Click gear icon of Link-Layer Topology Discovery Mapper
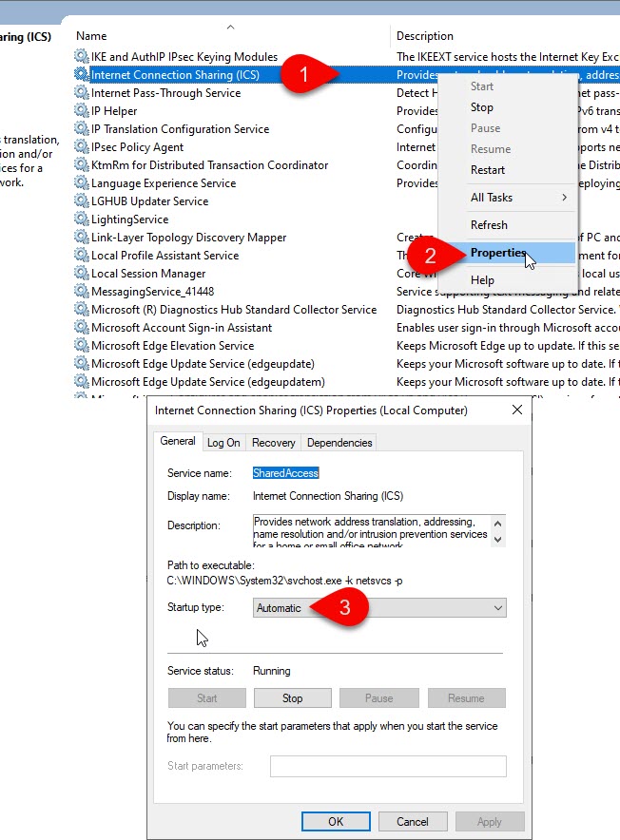This screenshot has height=840, width=620. [x=82, y=238]
